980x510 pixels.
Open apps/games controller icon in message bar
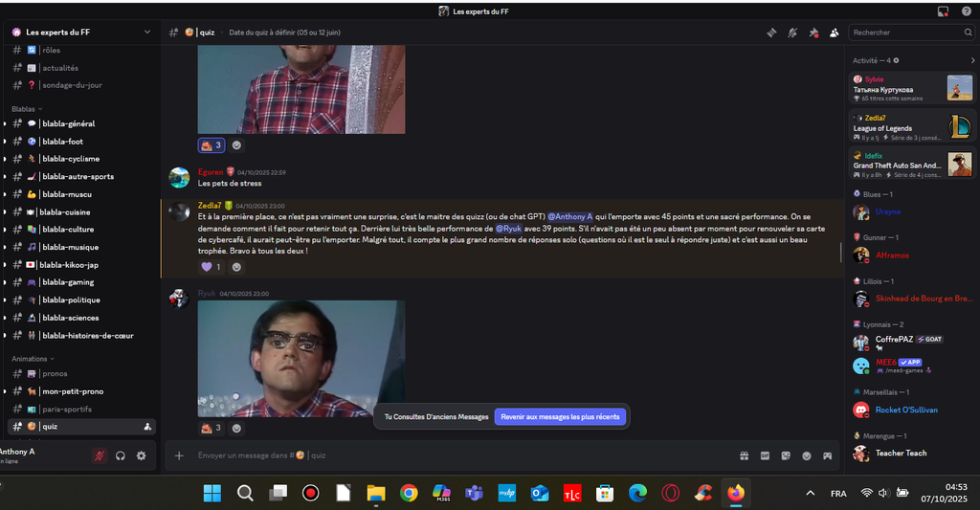click(x=828, y=455)
